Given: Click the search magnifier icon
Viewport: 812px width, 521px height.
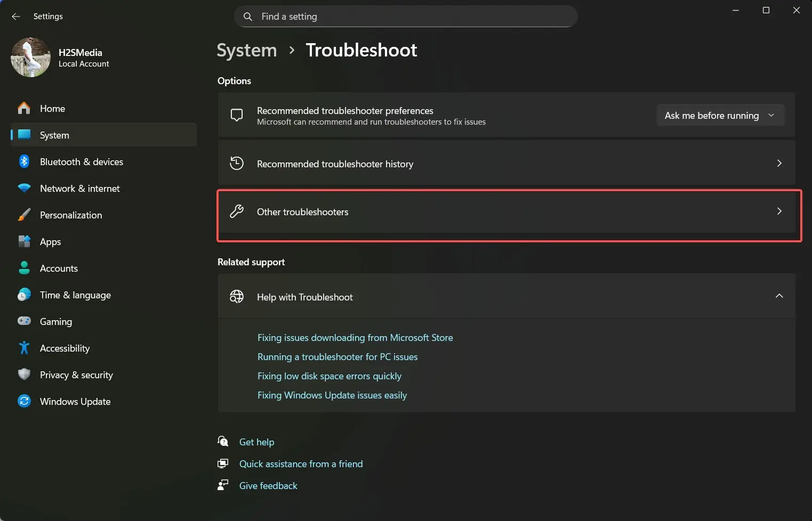Looking at the screenshot, I should click(248, 17).
